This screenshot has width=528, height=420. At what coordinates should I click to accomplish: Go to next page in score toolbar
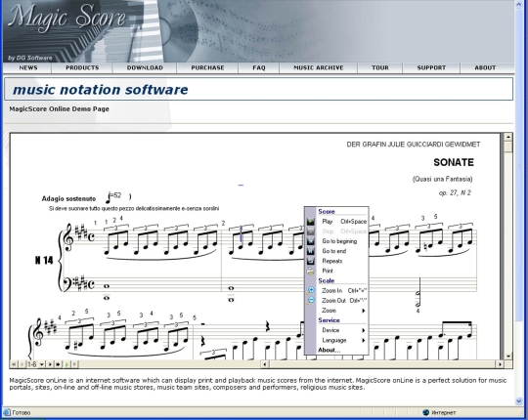click(50, 364)
